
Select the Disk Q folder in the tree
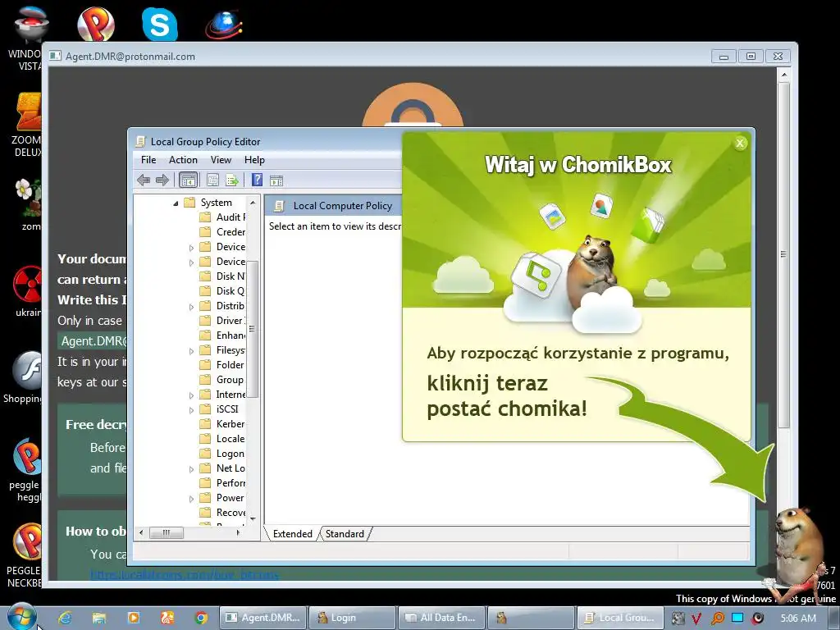[x=222, y=291]
